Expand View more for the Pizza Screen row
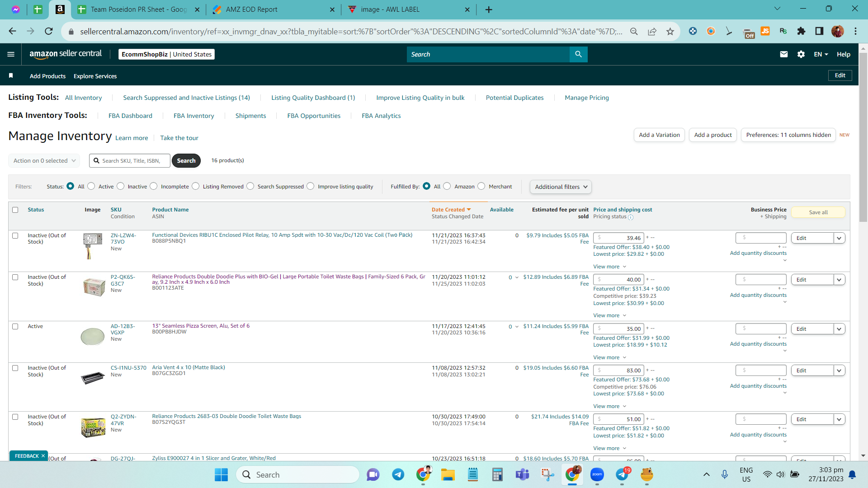This screenshot has height=488, width=868. tap(609, 357)
